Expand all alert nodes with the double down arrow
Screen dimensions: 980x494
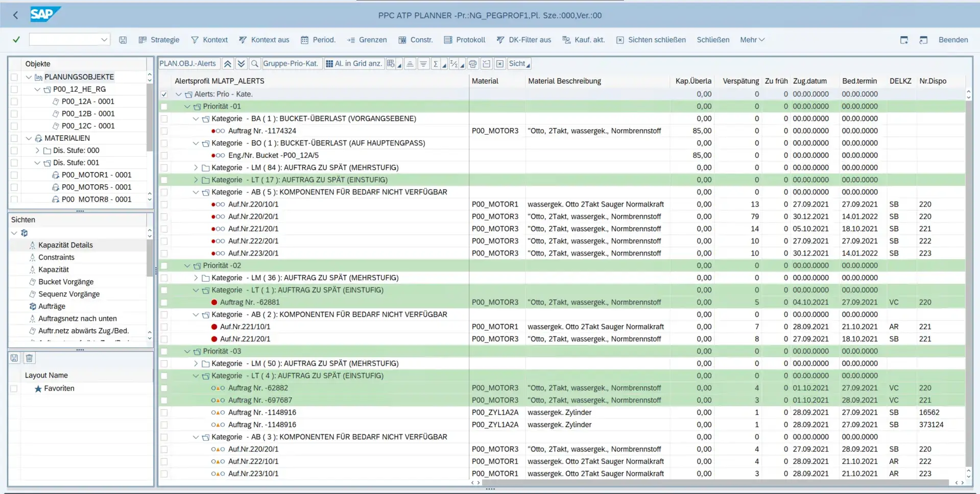[241, 64]
